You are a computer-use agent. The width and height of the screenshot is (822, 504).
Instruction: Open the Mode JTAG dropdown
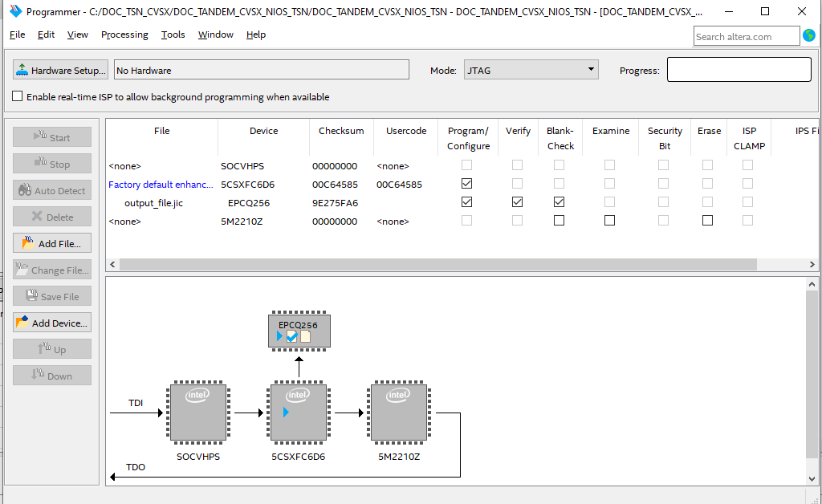[531, 70]
